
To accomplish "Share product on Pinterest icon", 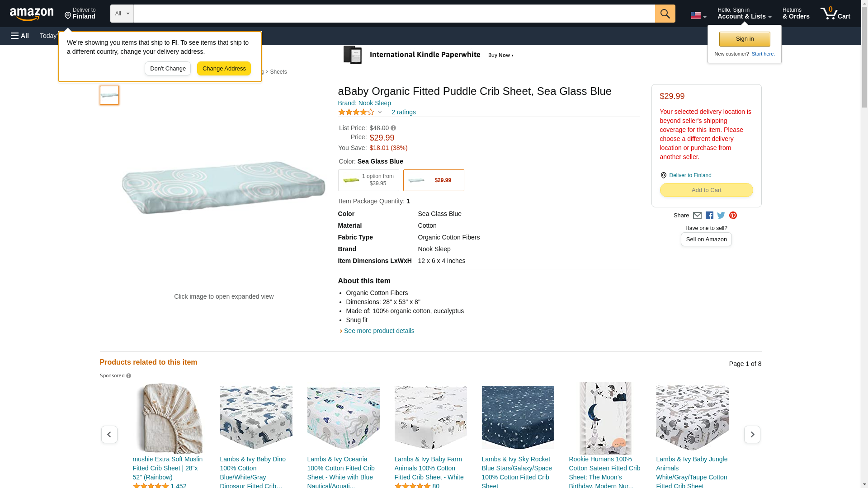I will tap(733, 216).
